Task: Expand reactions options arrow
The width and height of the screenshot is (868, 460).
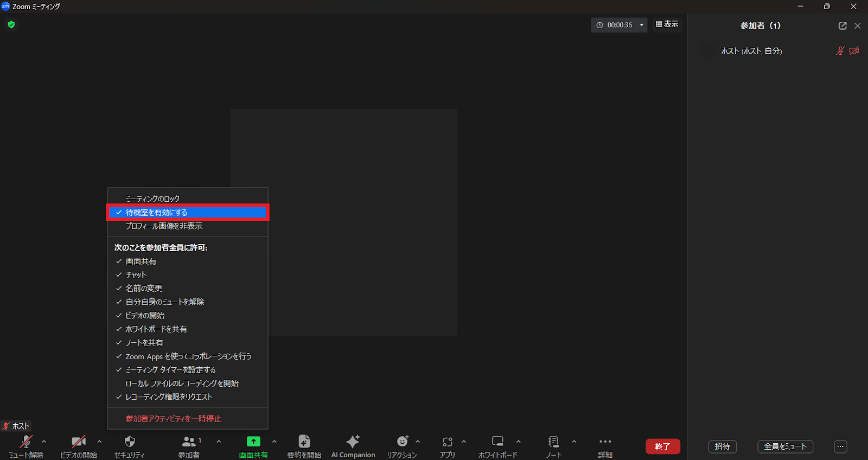Action: click(x=418, y=442)
